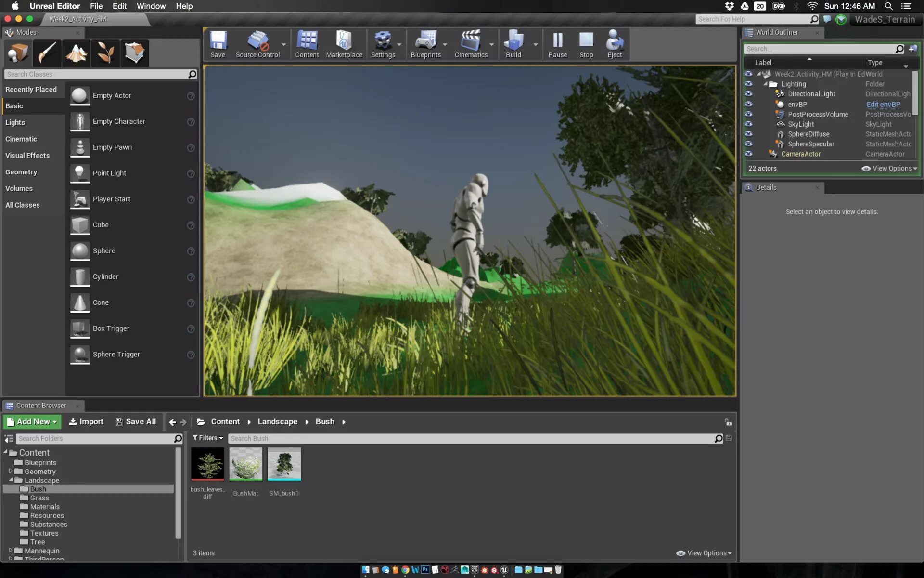
Task: Select the SM_bush1 asset thumbnail
Action: [284, 464]
